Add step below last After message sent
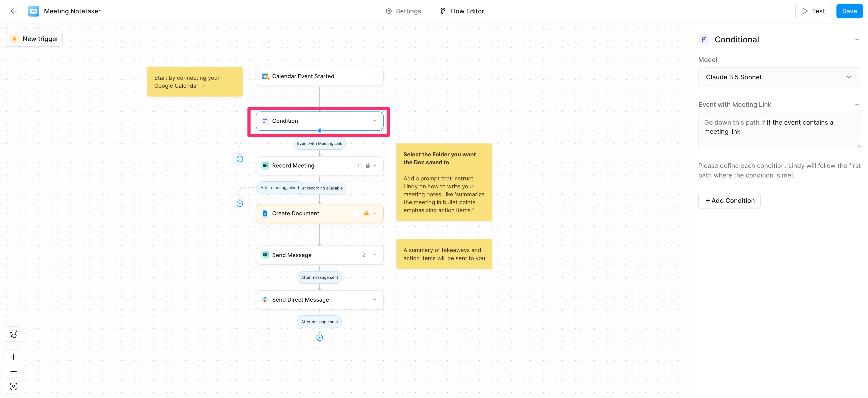Image resolution: width=868 pixels, height=398 pixels. [x=319, y=338]
